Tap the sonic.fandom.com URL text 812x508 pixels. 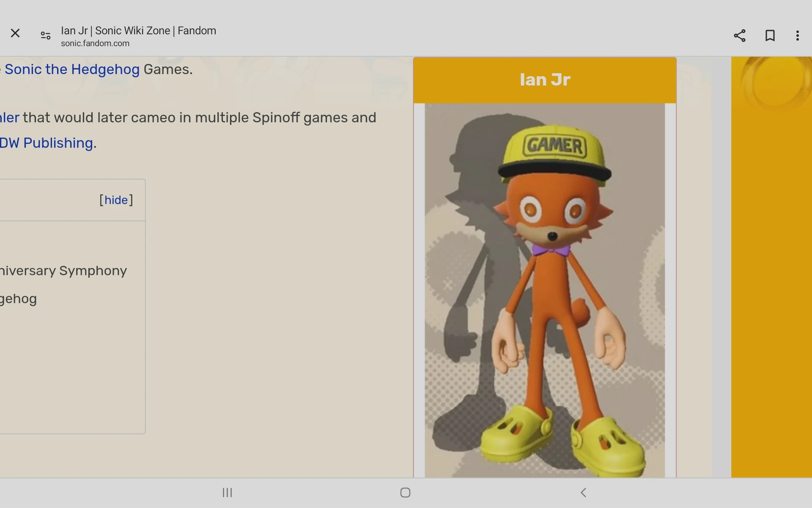click(95, 43)
